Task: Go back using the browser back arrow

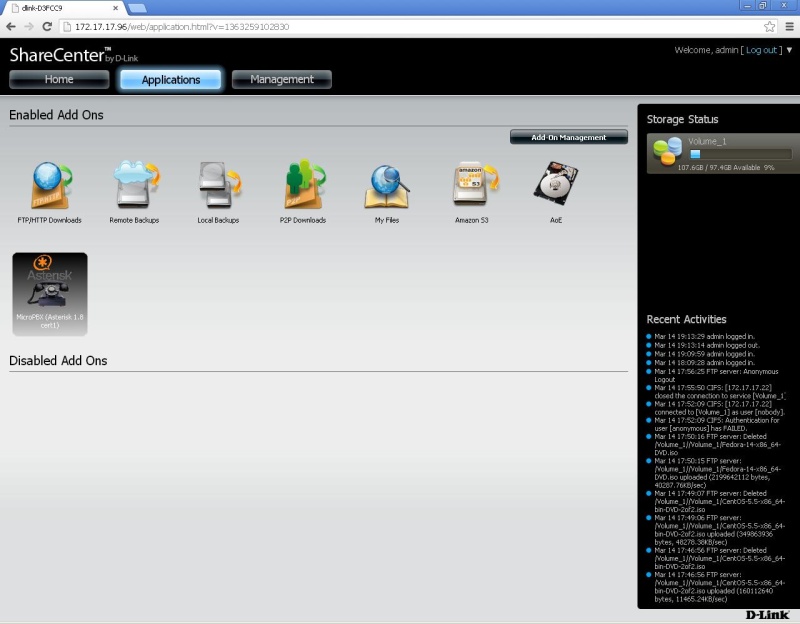Action: 11,27
